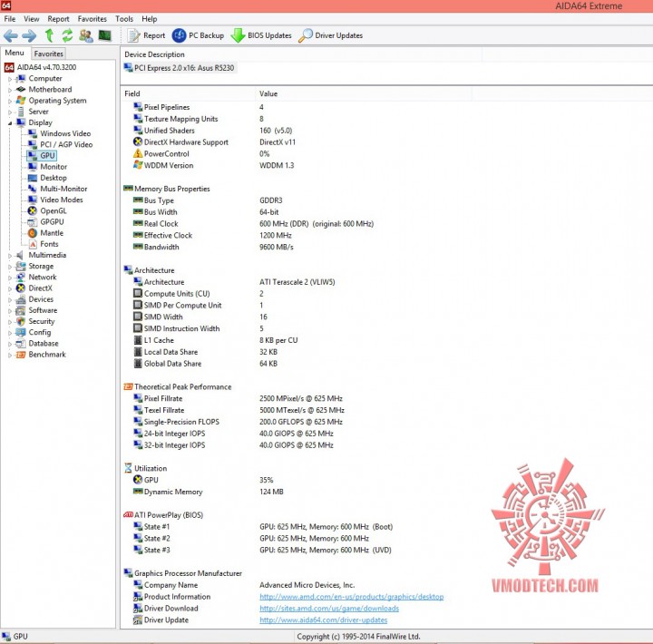Viewport: 653px width, 644px height.
Task: Click the PowerControl warning icon
Action: [x=138, y=153]
